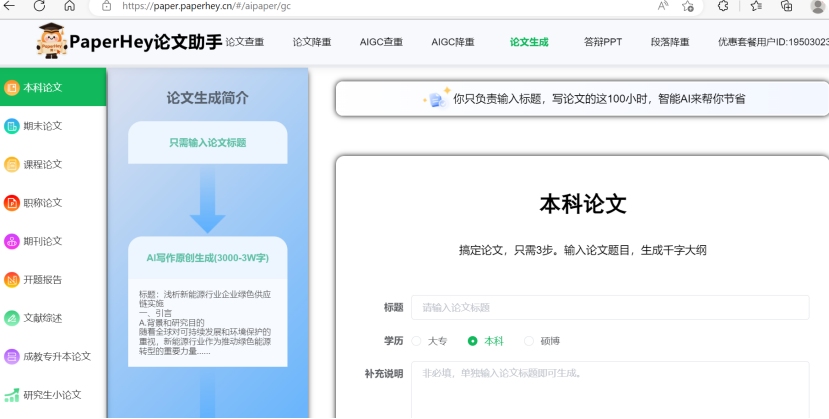Click 只需输入论文标题 step card

point(208,143)
